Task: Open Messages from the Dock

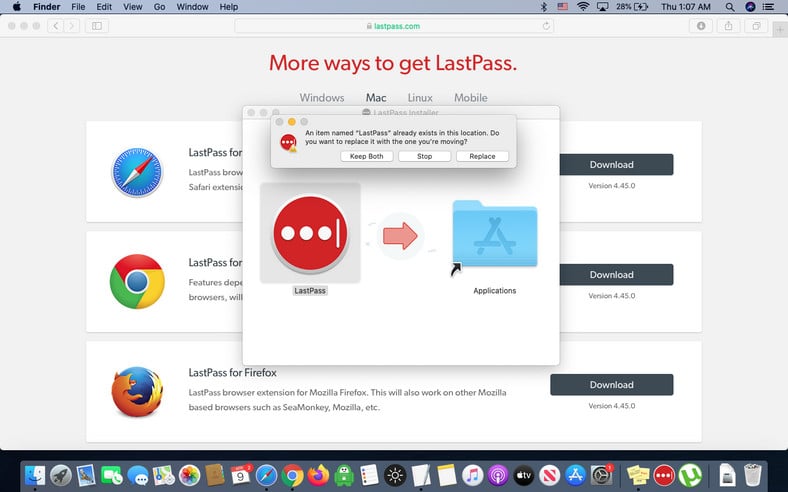Action: pos(138,475)
